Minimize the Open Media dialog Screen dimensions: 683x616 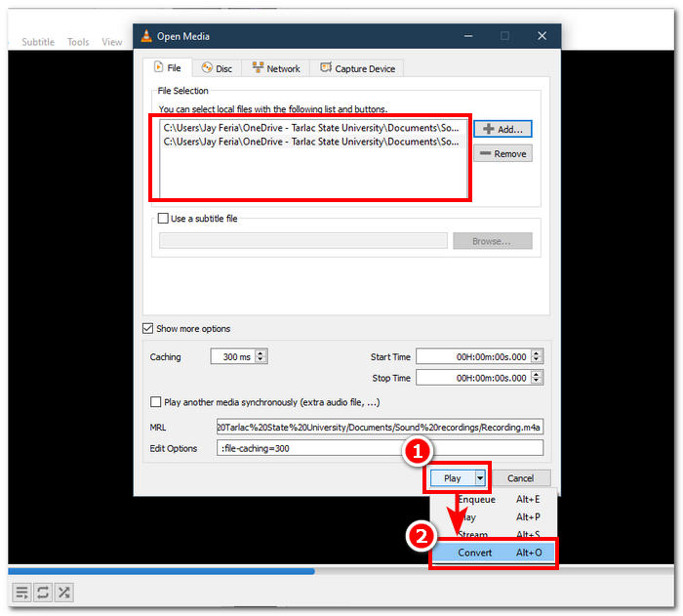coord(468,36)
